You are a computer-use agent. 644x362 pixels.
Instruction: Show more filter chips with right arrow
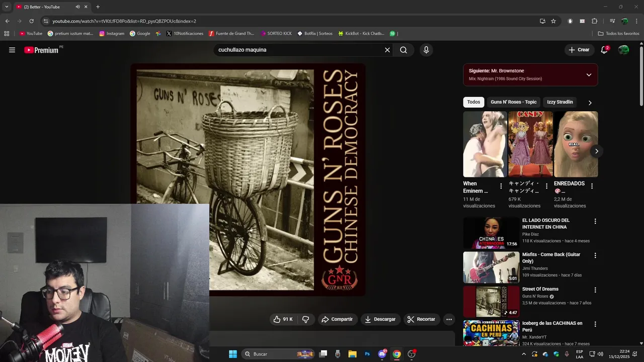tap(590, 103)
